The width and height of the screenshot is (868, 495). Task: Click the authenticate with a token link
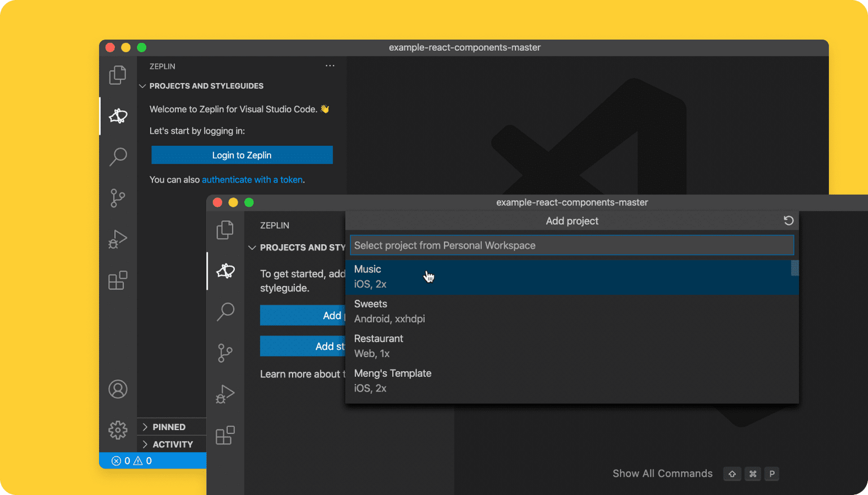[x=252, y=179]
